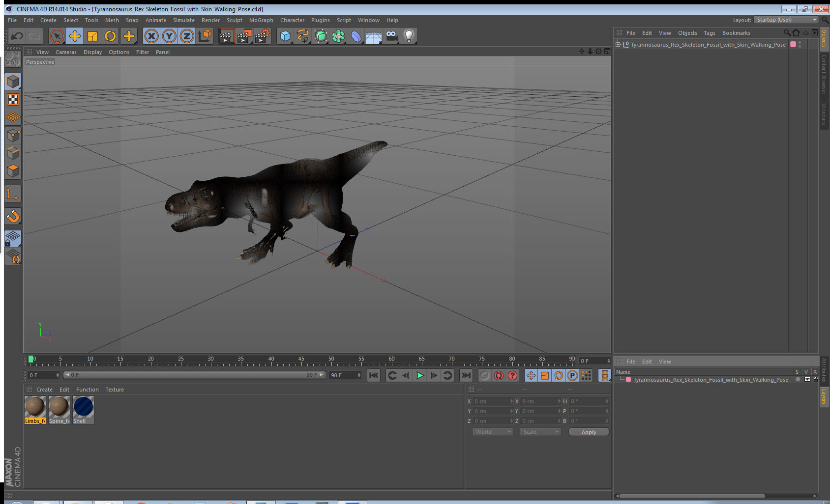The height and width of the screenshot is (504, 830).
Task: Toggle coordinate system icon
Action: click(x=205, y=36)
